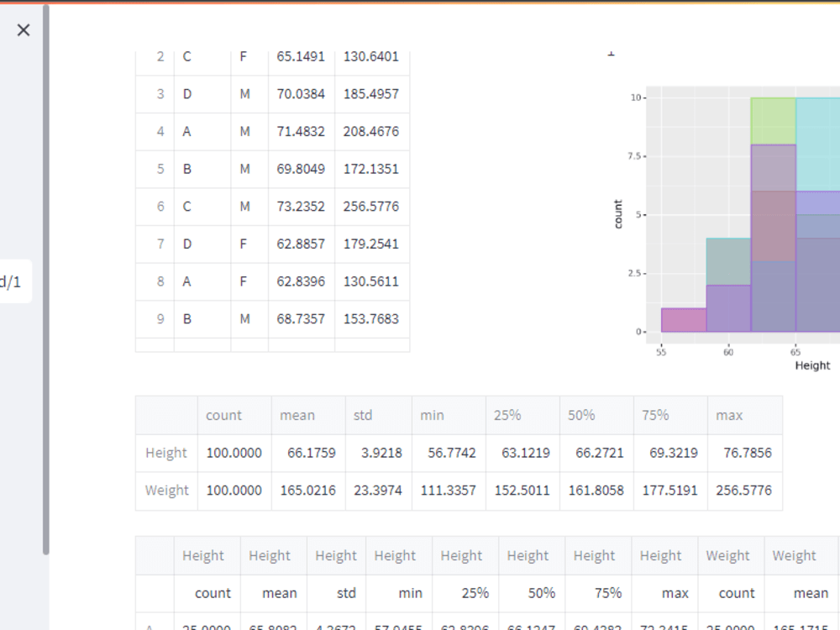The height and width of the screenshot is (630, 840).
Task: Click the Weight median value 161.8058
Action: (596, 491)
